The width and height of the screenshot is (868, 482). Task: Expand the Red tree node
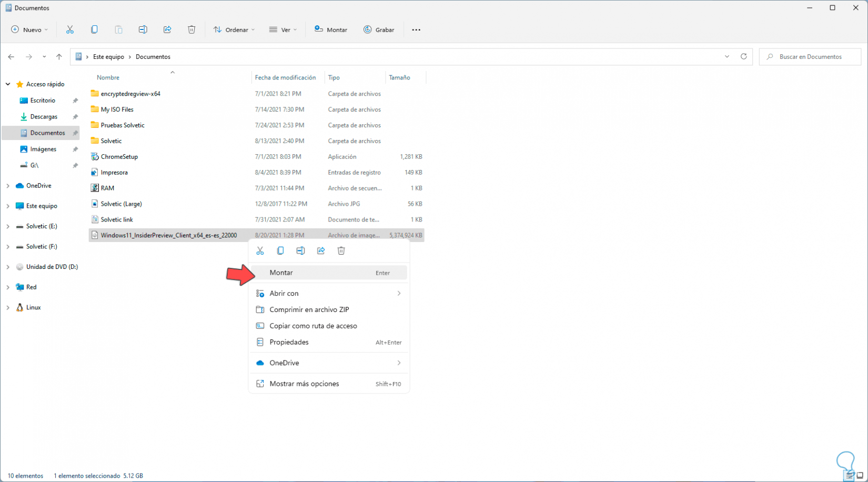8,287
